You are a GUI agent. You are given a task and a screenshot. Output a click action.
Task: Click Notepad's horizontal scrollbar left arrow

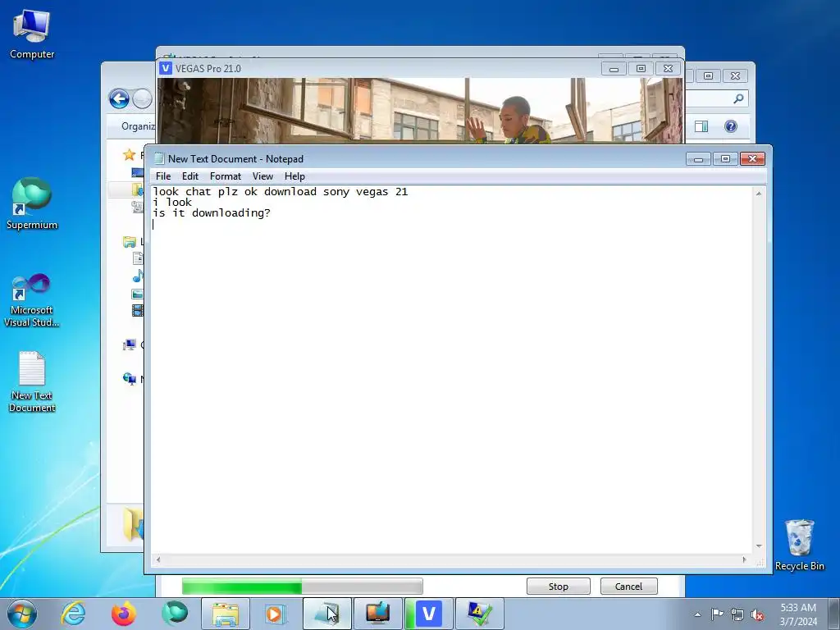(x=158, y=559)
